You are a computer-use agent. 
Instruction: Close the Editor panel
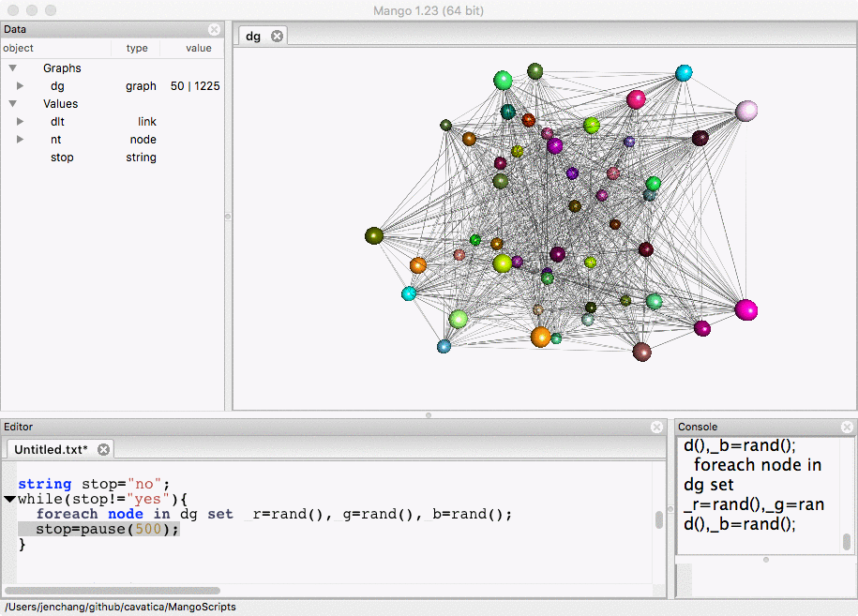[x=656, y=427]
